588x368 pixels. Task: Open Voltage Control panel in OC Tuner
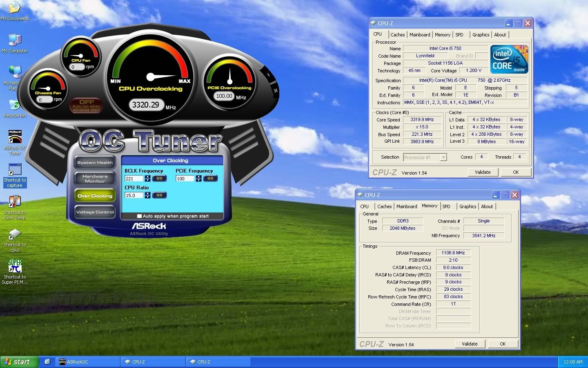(95, 212)
